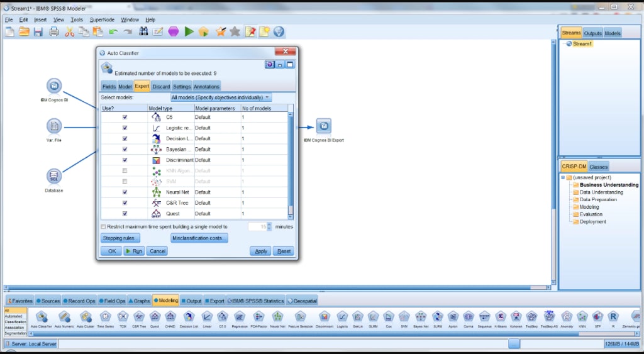Switch to the Fields tab in dialog
The image size is (644, 354).
click(x=109, y=86)
